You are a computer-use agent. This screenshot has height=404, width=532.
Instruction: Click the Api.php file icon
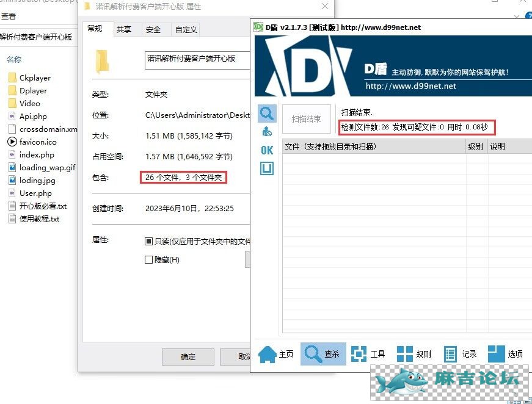(x=12, y=116)
